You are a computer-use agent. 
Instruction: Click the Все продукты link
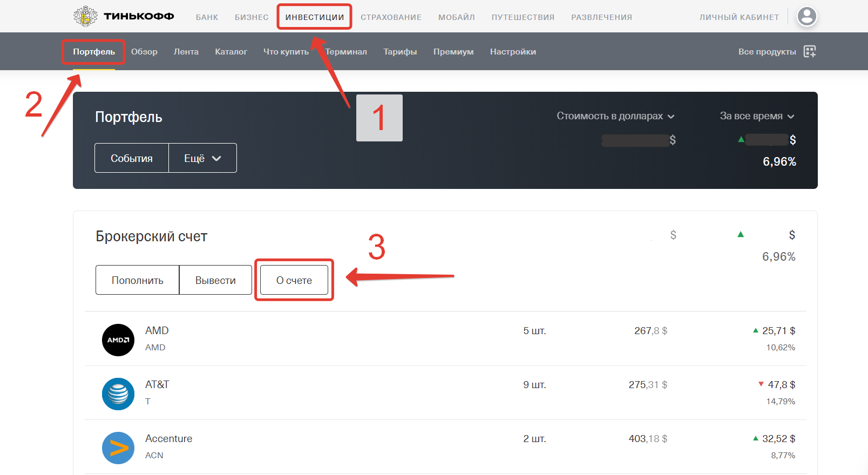point(767,52)
